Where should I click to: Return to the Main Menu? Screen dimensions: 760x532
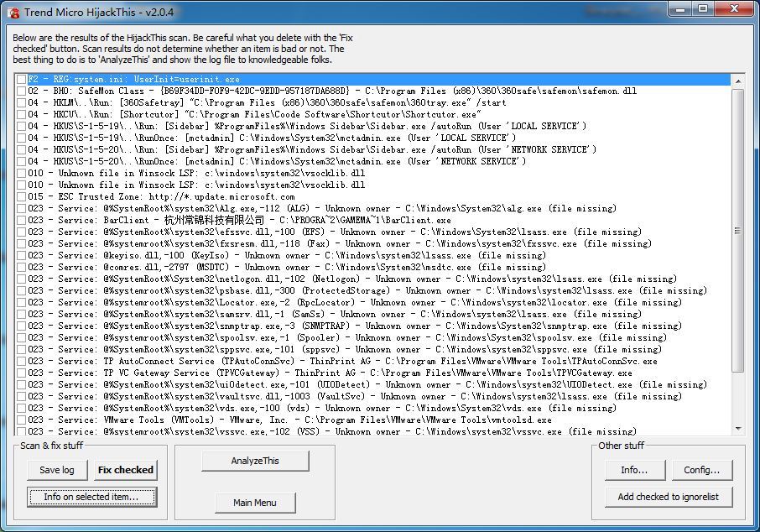pyautogui.click(x=255, y=503)
